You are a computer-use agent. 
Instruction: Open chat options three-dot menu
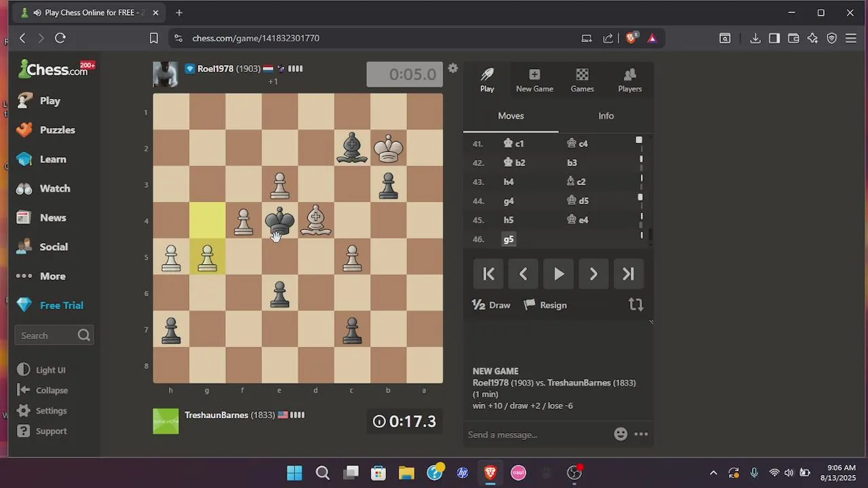(641, 434)
